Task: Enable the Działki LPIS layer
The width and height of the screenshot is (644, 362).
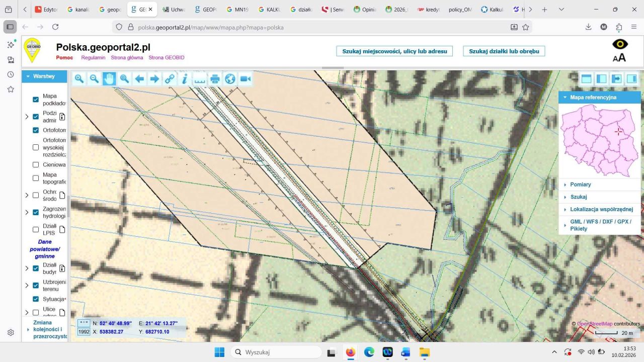Action: point(36,230)
